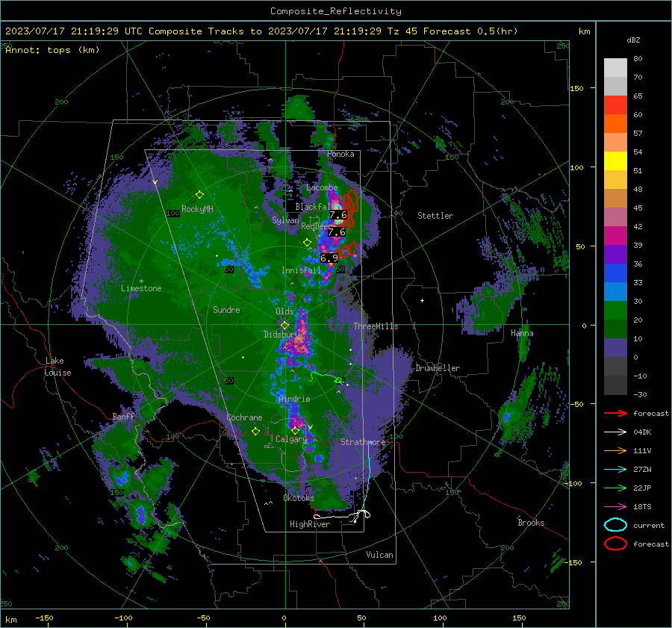Click the green 22JP aircraft marker near Drumheller

point(340,380)
